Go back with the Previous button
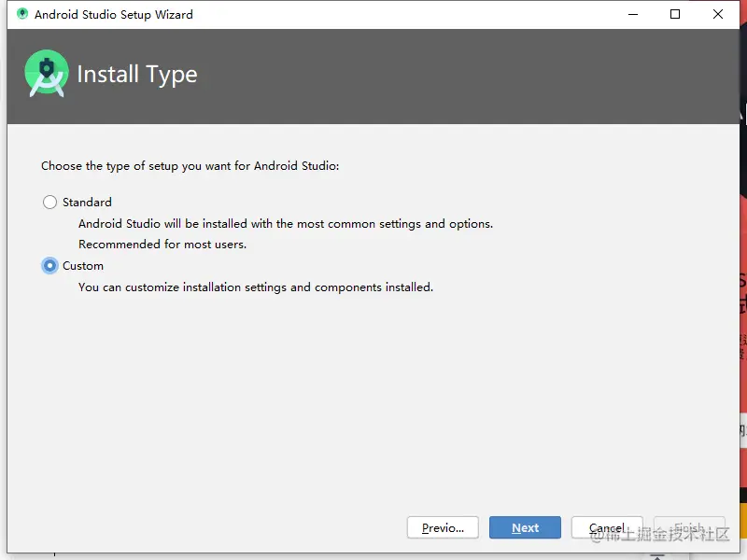Screen dimensions: 747x560 click(x=443, y=527)
